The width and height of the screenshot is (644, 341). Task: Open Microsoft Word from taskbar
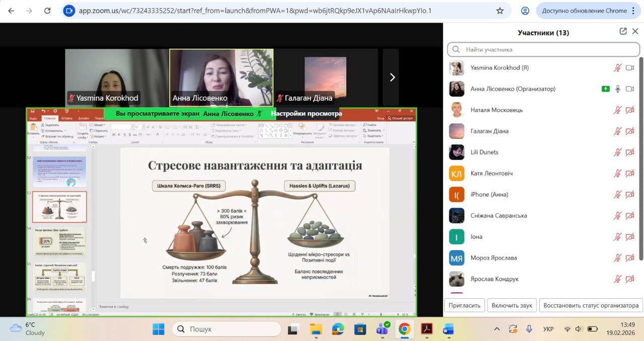pos(448,329)
